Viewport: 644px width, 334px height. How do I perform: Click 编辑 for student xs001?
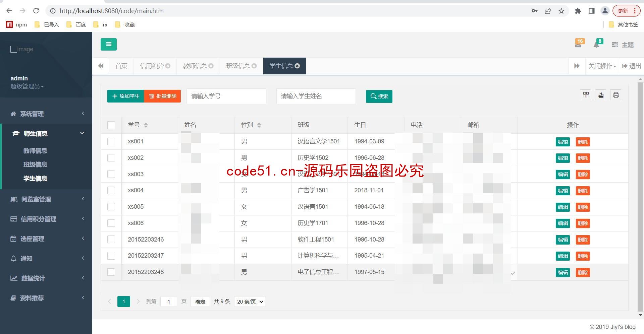563,142
